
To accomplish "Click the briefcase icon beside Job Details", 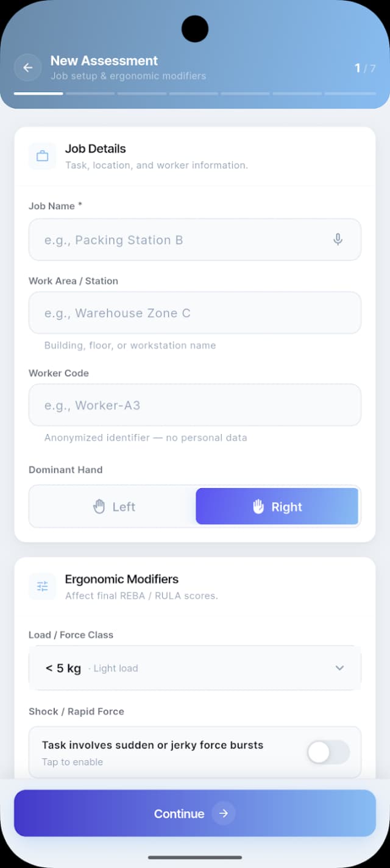I will [42, 156].
